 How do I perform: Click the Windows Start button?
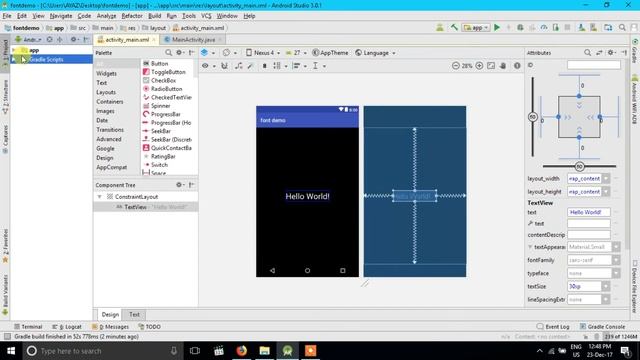click(11, 351)
